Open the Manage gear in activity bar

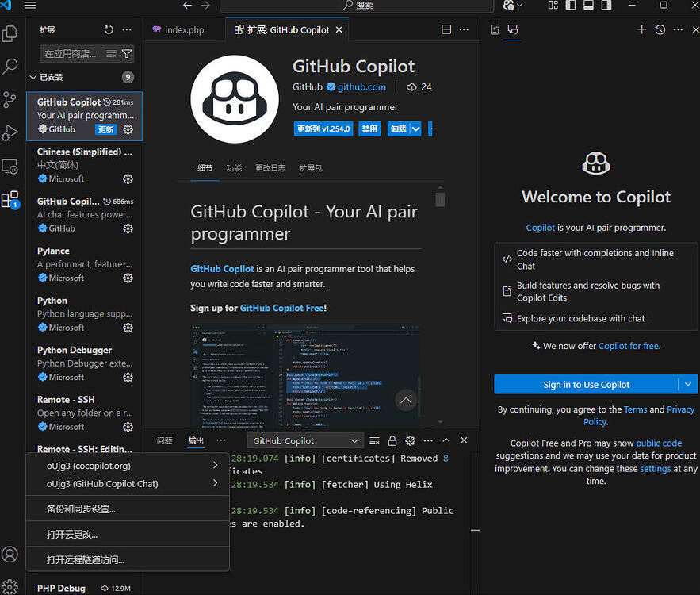[10, 586]
